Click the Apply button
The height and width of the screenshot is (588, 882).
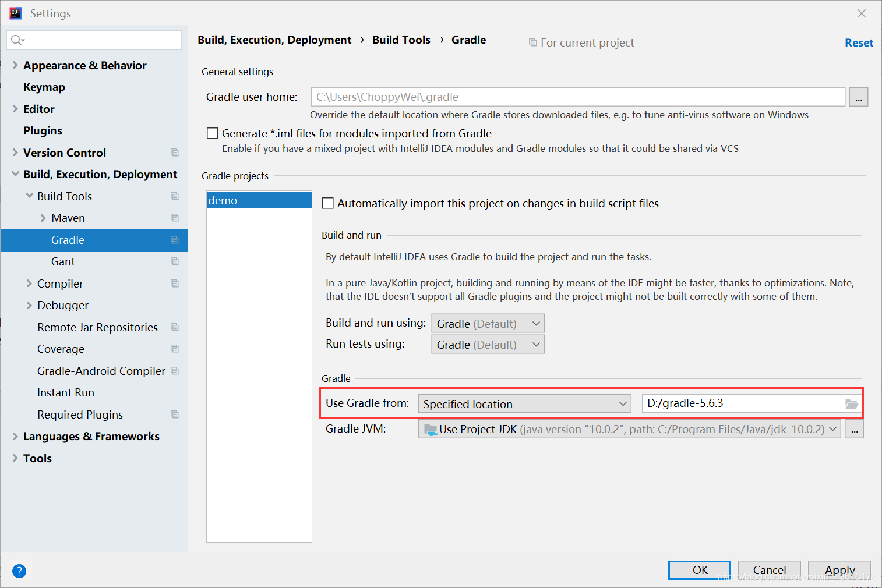(x=839, y=570)
